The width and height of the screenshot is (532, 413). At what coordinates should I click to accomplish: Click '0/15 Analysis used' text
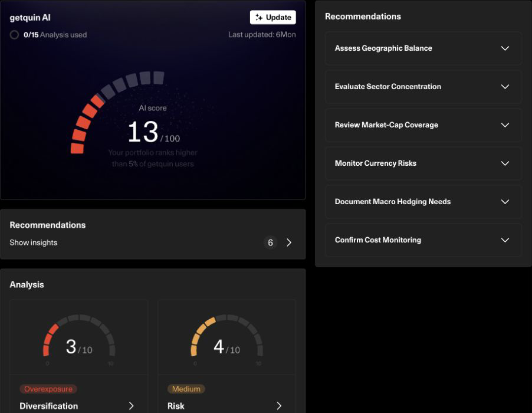point(55,35)
